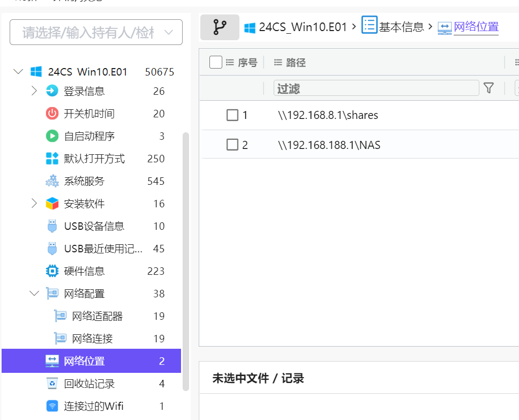Click the Wifi icon for 连接过的Wifi

pyautogui.click(x=52, y=406)
